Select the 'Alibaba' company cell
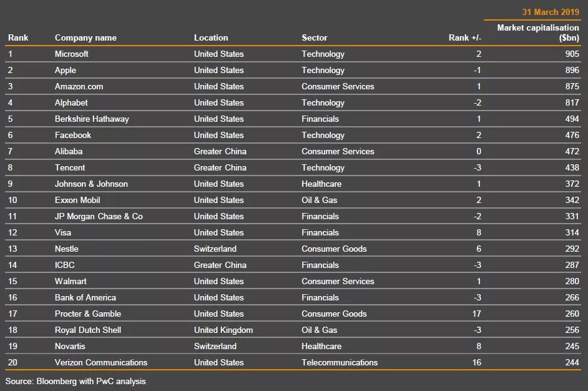Viewport: 588px width, 391px height. 69,151
